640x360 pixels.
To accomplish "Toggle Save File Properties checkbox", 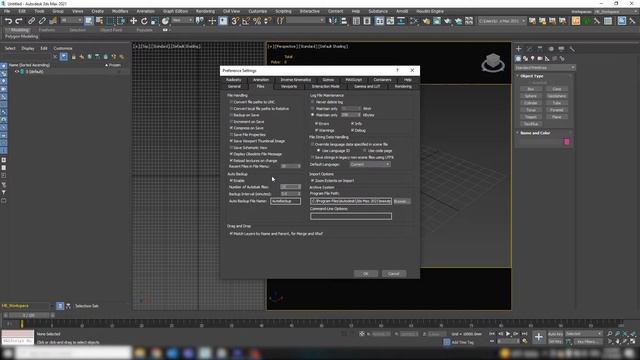I will click(231, 135).
